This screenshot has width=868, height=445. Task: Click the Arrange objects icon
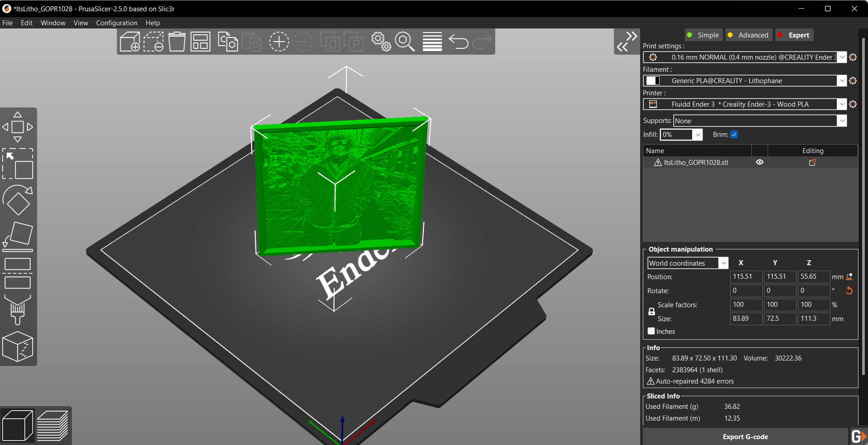point(200,42)
